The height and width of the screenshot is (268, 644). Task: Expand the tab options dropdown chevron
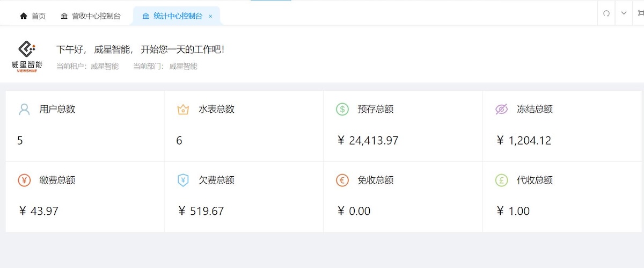(x=624, y=13)
